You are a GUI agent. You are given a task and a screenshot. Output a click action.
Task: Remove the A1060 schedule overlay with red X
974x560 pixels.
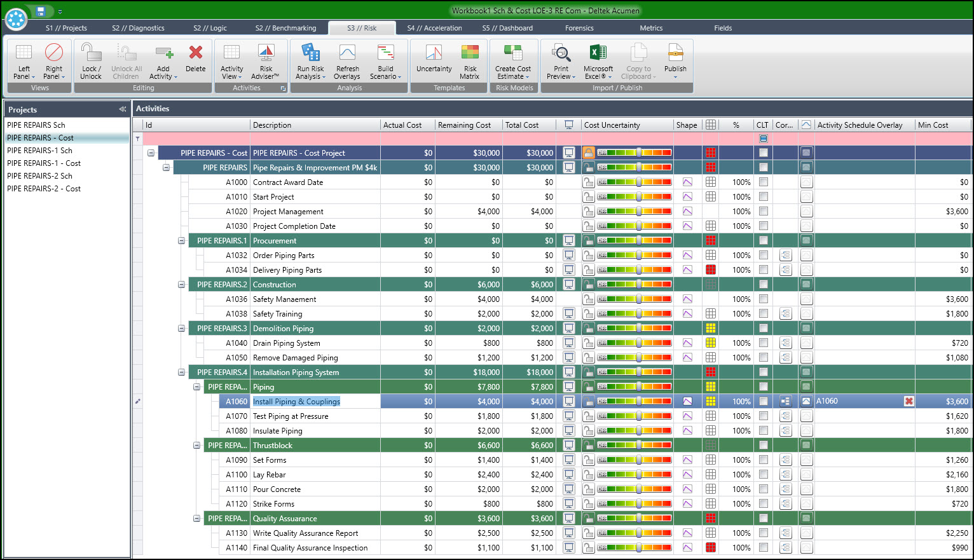[909, 401]
